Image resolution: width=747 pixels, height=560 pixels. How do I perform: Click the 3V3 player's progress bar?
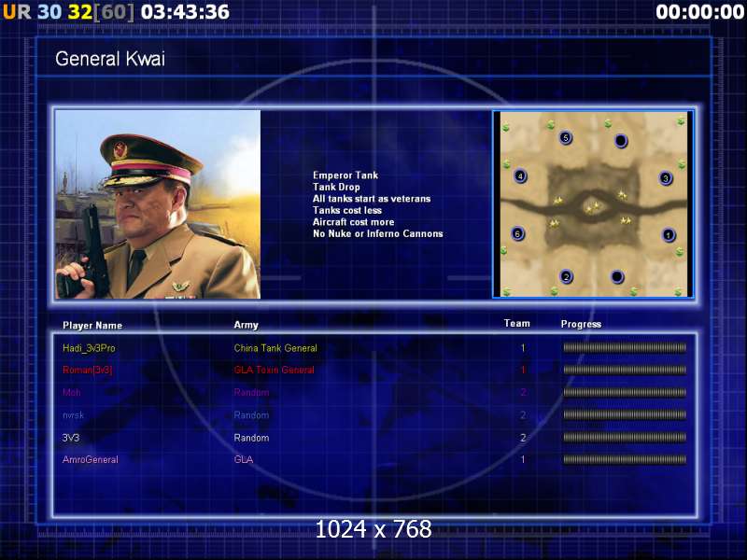(625, 437)
